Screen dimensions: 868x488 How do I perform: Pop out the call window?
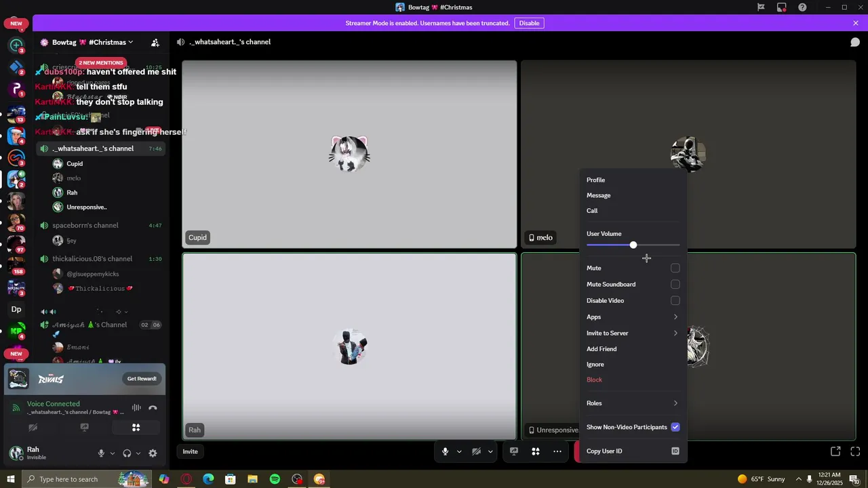[835, 451]
